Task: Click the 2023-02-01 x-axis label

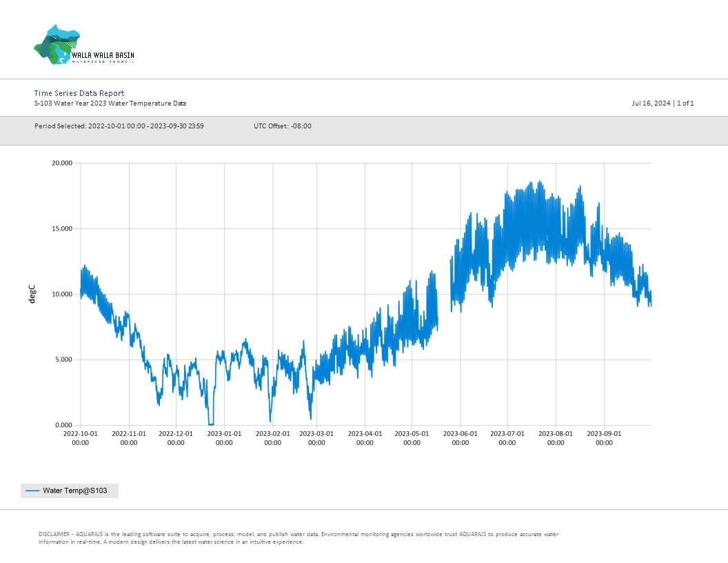Action: coord(272,438)
